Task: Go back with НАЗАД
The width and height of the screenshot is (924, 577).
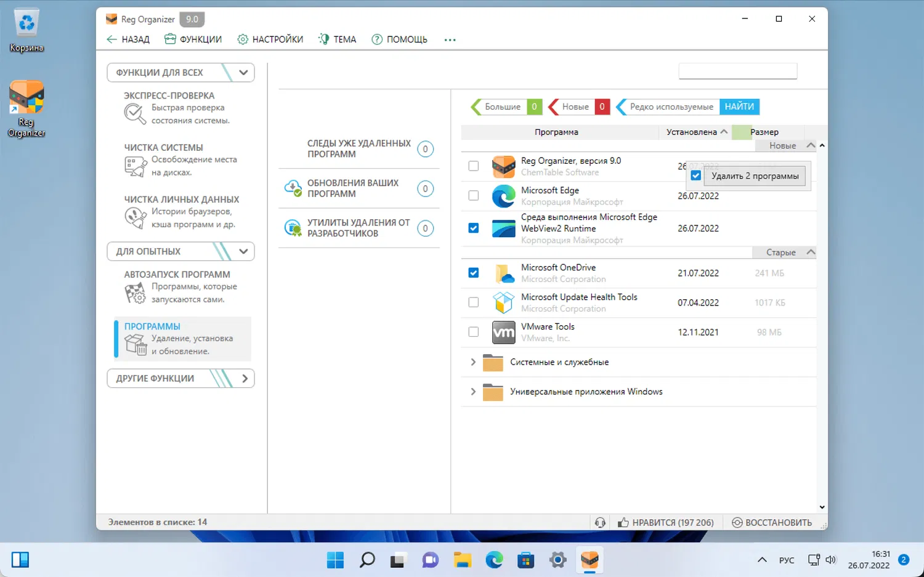Action: pos(128,39)
